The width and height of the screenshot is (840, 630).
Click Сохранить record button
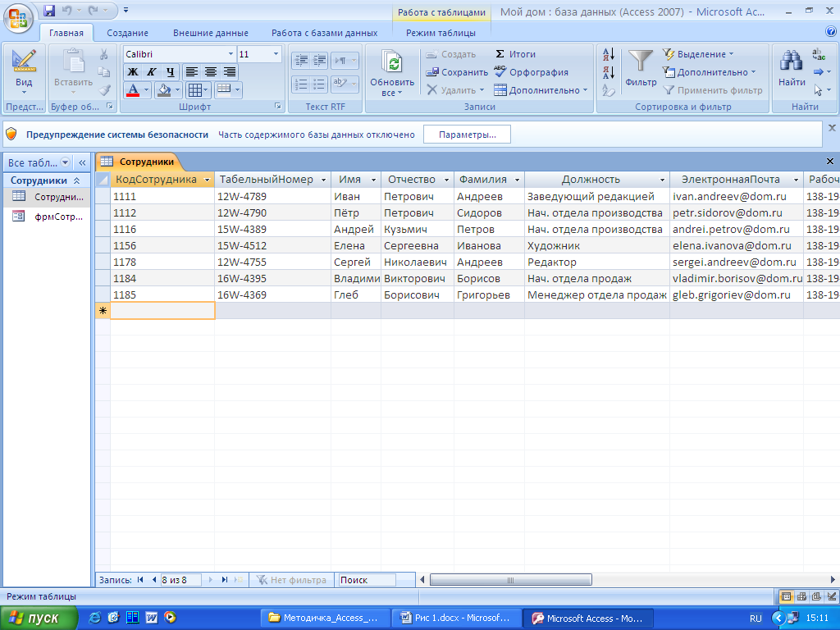tap(457, 72)
